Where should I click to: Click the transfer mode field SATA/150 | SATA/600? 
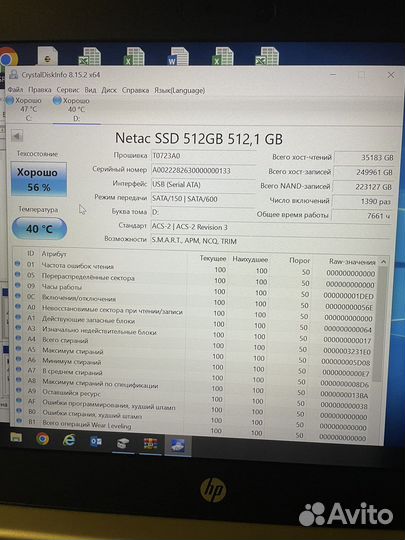point(203,199)
